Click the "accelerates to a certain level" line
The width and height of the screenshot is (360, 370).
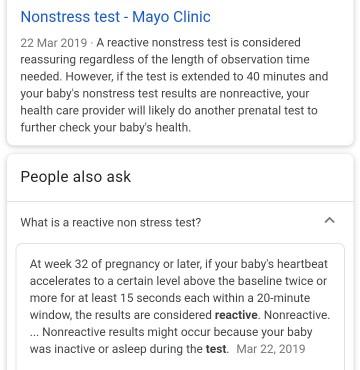[178, 281]
